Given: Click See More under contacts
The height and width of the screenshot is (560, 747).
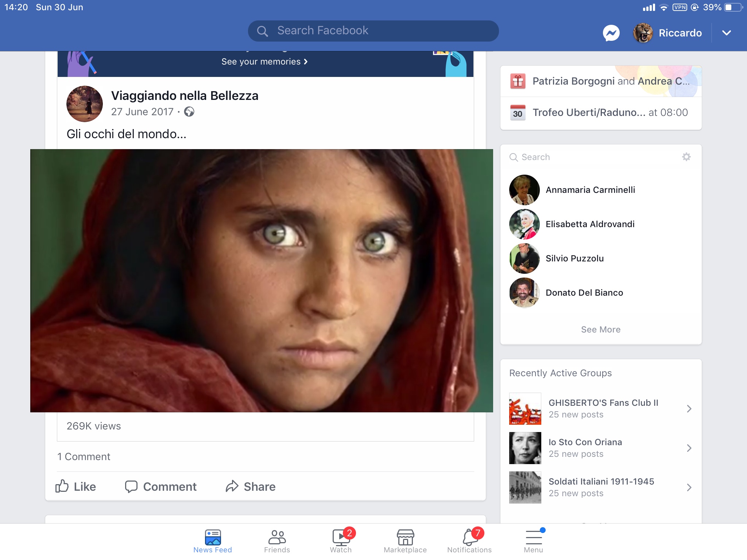Looking at the screenshot, I should [x=601, y=330].
